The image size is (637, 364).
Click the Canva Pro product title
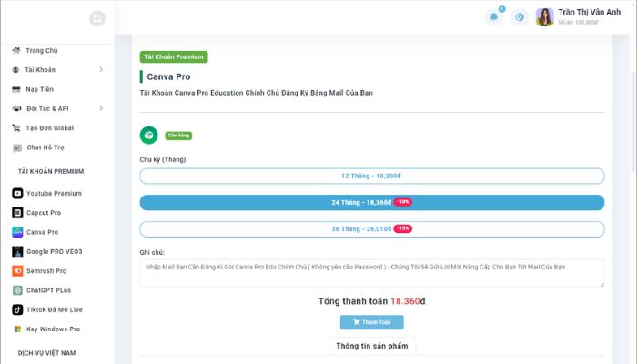[x=168, y=76]
